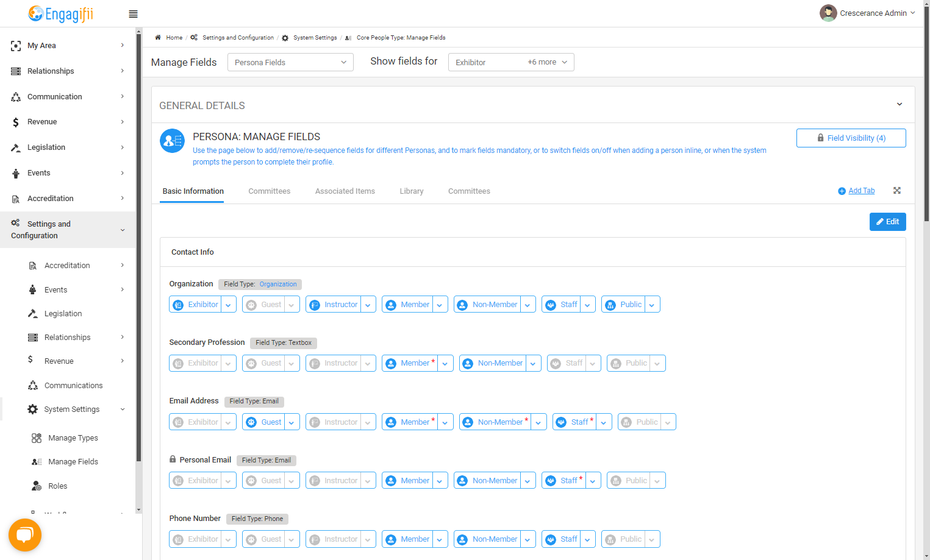Toggle Instructor for Secondary Profession field
Viewport: 930px width, 560px height.
coord(333,363)
